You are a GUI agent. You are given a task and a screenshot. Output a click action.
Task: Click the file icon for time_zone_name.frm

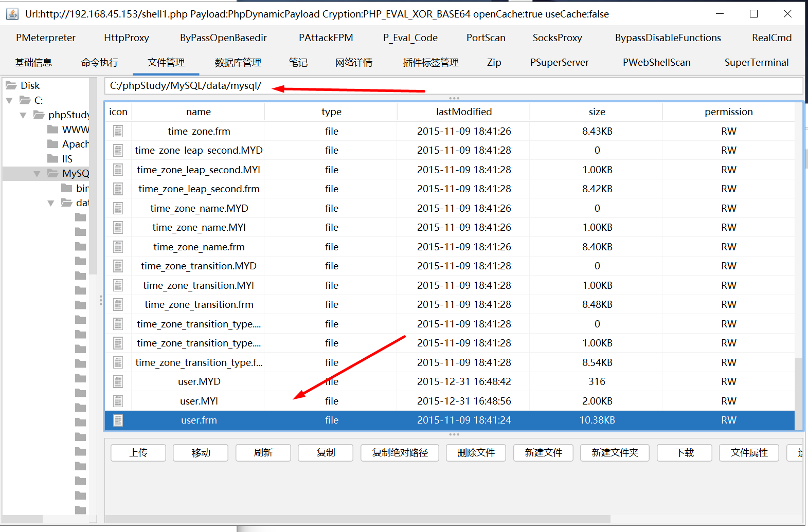coord(118,247)
